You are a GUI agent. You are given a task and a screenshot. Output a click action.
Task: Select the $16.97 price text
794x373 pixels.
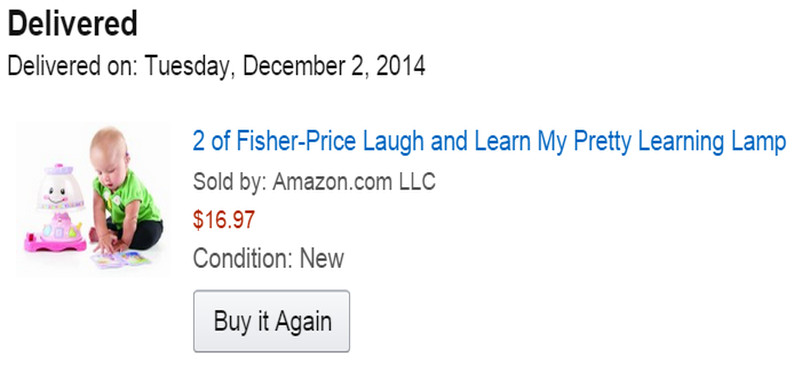tap(224, 220)
